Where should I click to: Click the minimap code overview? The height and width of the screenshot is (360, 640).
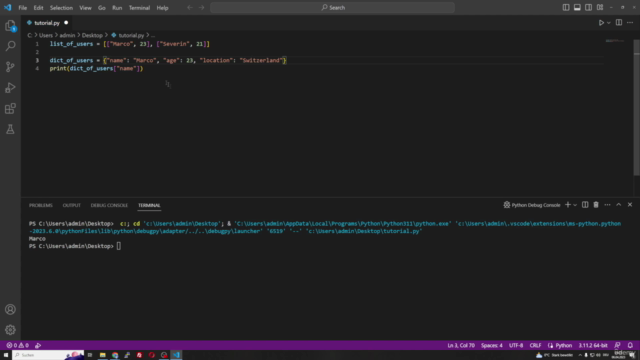pos(615,41)
